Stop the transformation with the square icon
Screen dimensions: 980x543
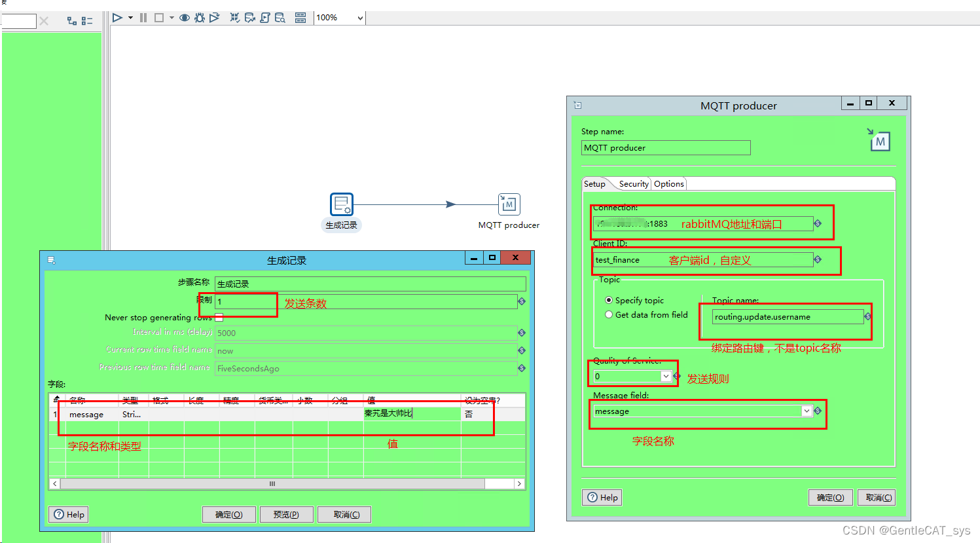pyautogui.click(x=159, y=18)
